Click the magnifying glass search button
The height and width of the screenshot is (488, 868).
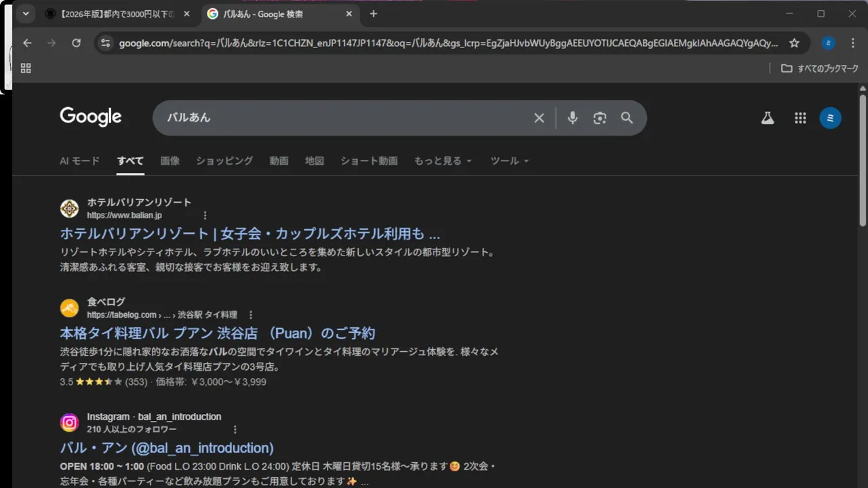tap(627, 118)
